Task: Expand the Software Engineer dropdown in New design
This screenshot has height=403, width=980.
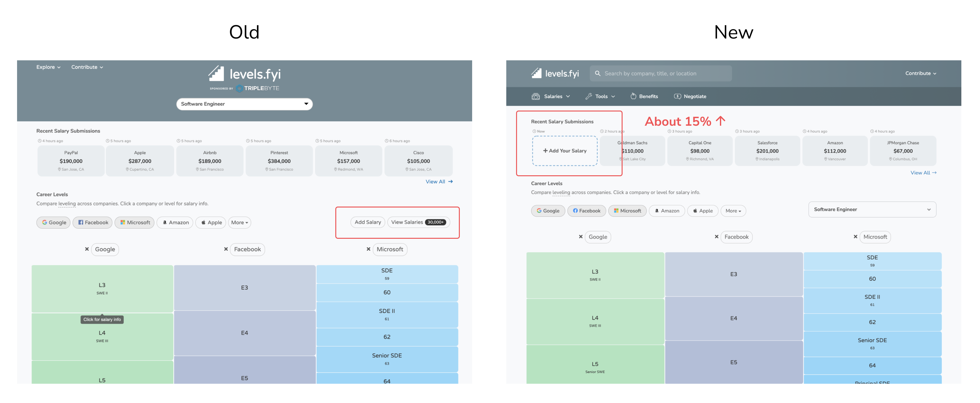Action: coord(872,209)
